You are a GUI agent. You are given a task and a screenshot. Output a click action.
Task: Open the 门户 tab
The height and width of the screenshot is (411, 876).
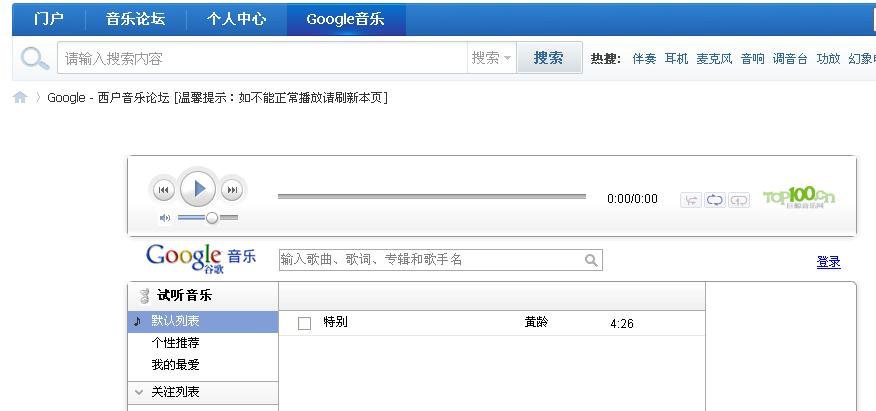(49, 19)
